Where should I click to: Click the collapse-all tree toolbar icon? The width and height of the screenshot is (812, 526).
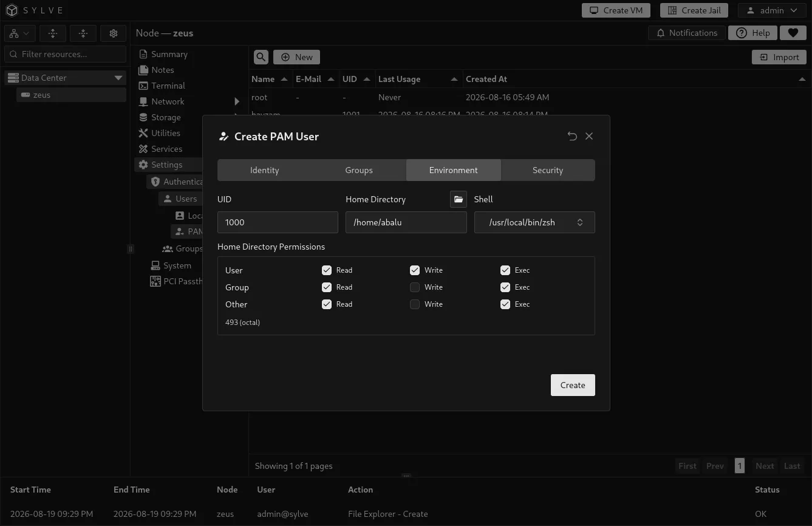point(83,33)
